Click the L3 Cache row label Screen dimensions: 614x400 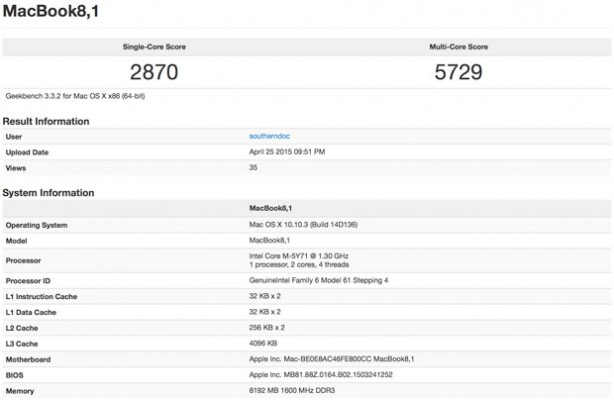(22, 344)
